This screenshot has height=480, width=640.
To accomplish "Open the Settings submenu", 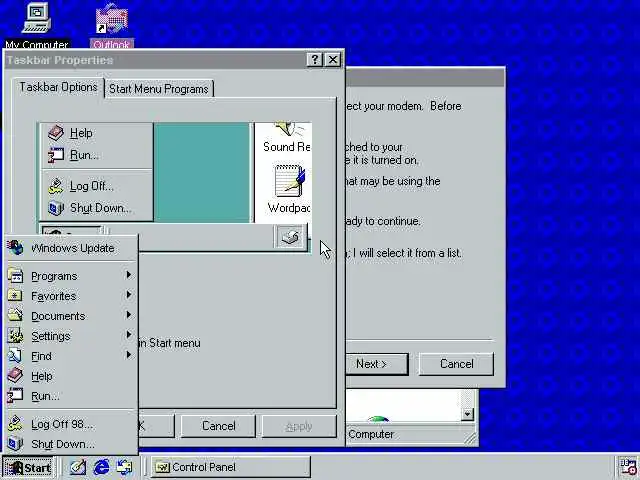I will coord(72,336).
